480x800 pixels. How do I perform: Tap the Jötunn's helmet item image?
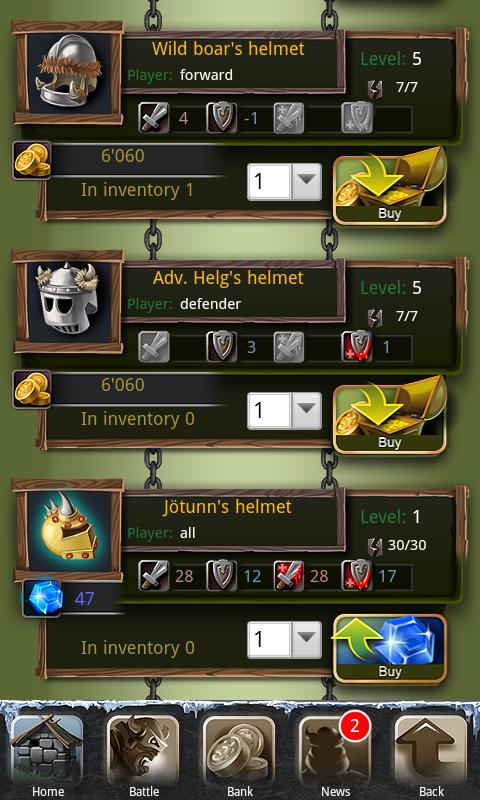(x=69, y=529)
